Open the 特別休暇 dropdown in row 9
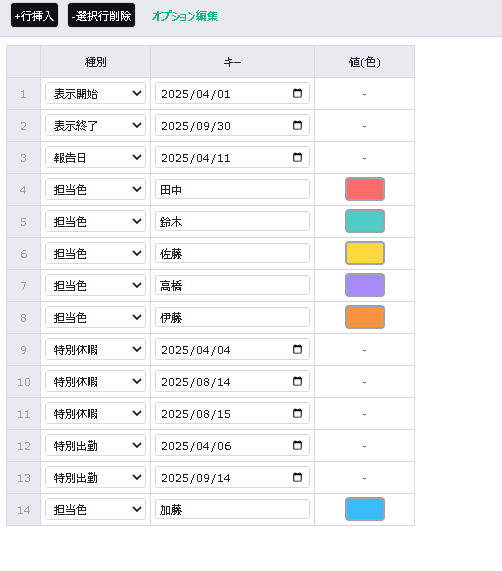 pyautogui.click(x=95, y=349)
